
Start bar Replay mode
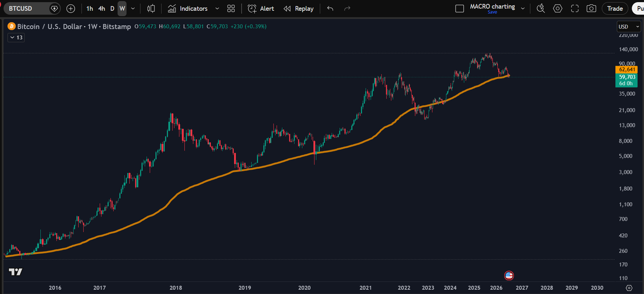tap(298, 9)
